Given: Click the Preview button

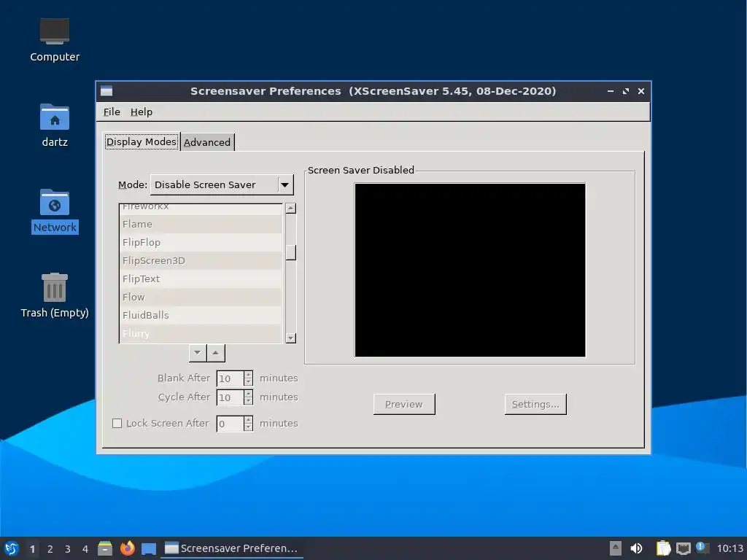Looking at the screenshot, I should 404,404.
